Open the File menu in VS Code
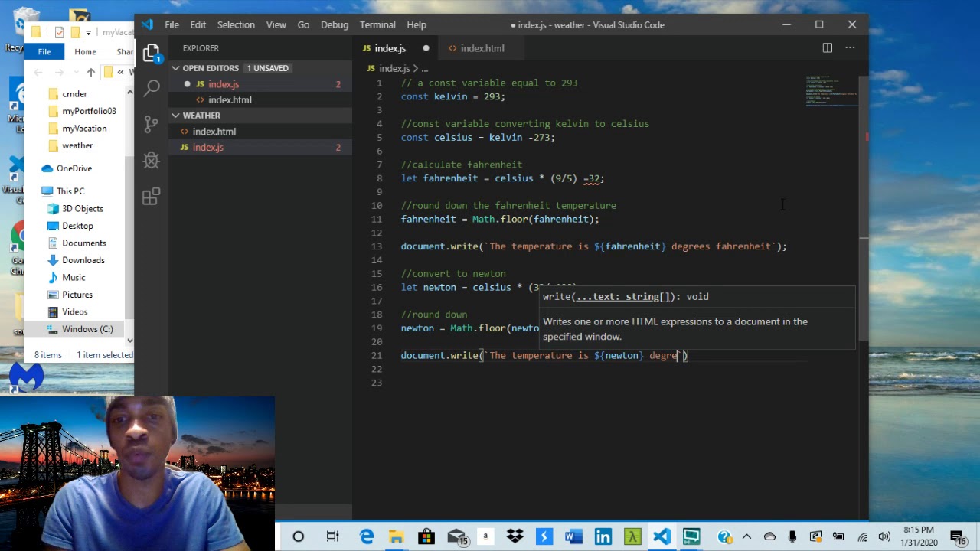Screen dimensions: 980x551 click(171, 24)
